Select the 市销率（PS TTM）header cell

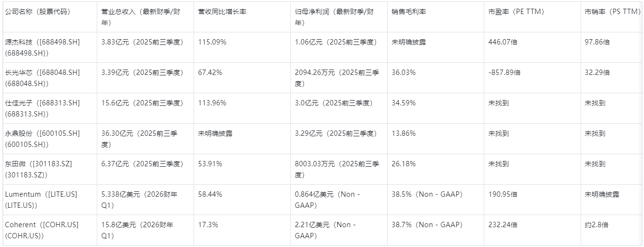pyautogui.click(x=613, y=12)
